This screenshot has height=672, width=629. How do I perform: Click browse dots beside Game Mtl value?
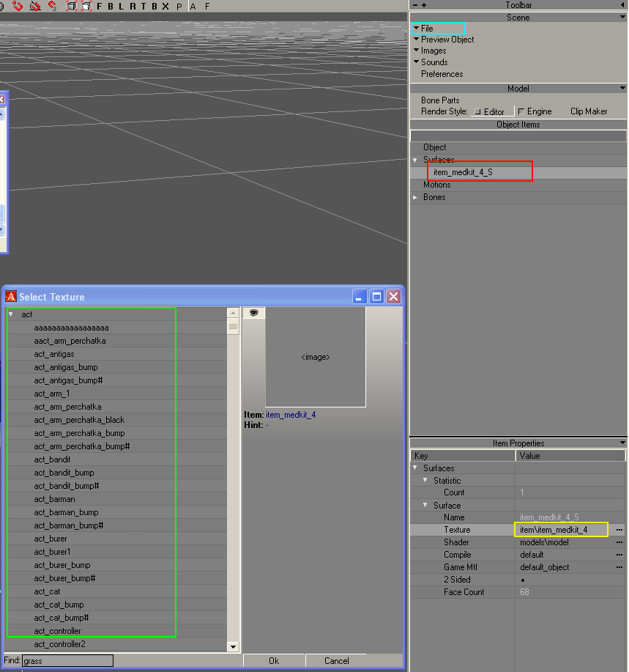(x=619, y=567)
